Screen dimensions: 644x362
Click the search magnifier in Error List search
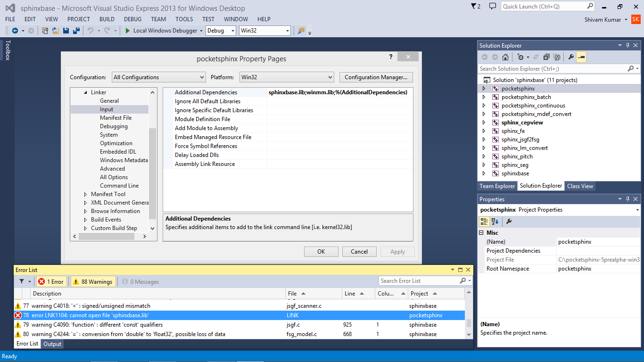(x=463, y=281)
